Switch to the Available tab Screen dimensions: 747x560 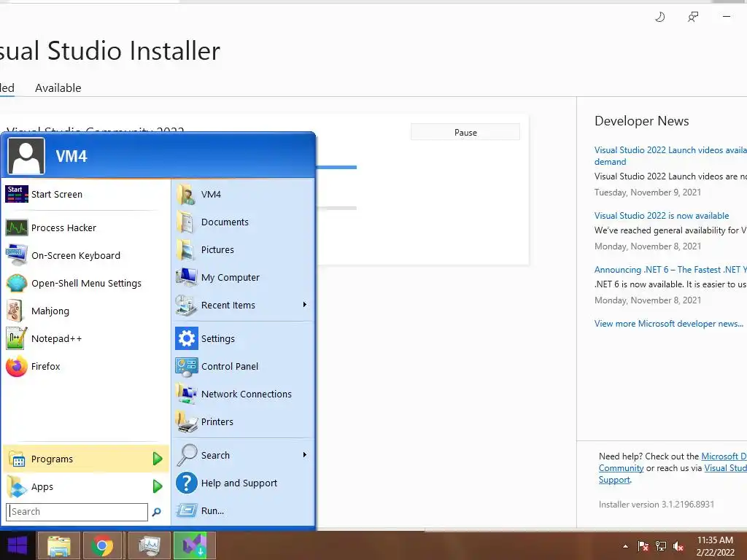[58, 88]
